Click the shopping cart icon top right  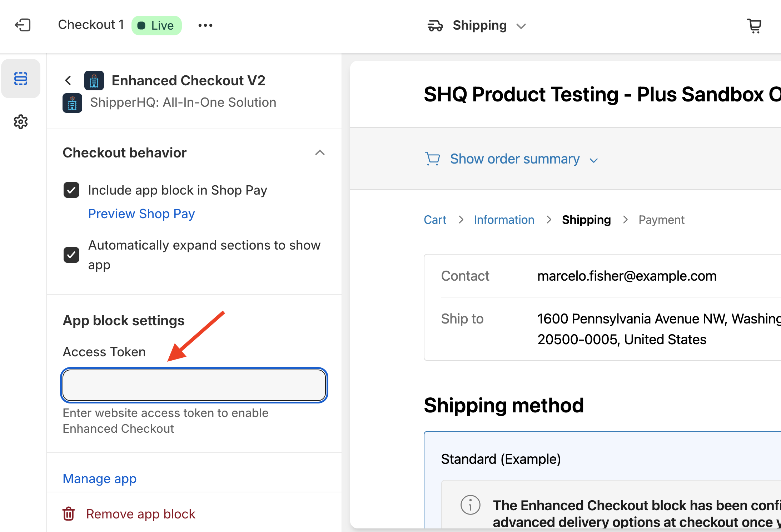pyautogui.click(x=754, y=26)
